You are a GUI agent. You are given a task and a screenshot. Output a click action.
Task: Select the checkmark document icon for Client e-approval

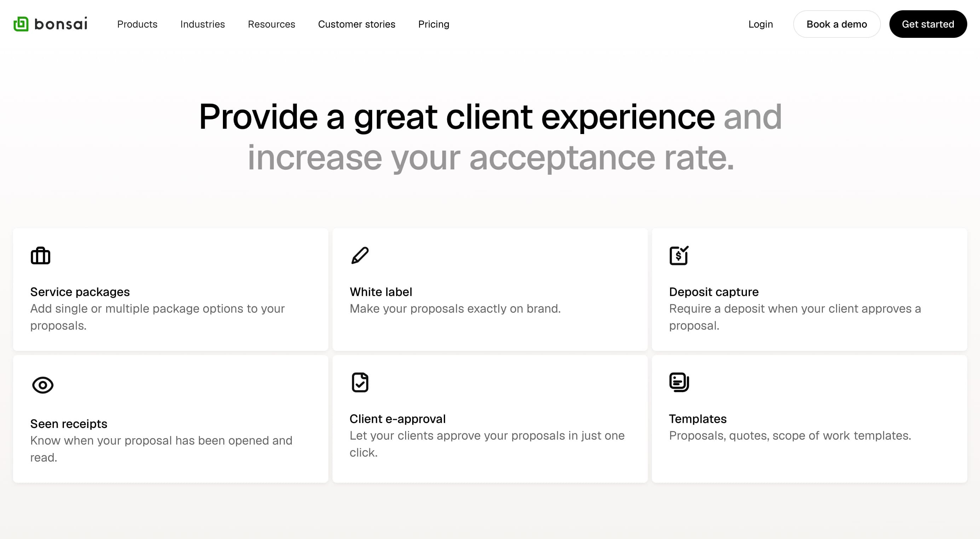click(x=360, y=382)
